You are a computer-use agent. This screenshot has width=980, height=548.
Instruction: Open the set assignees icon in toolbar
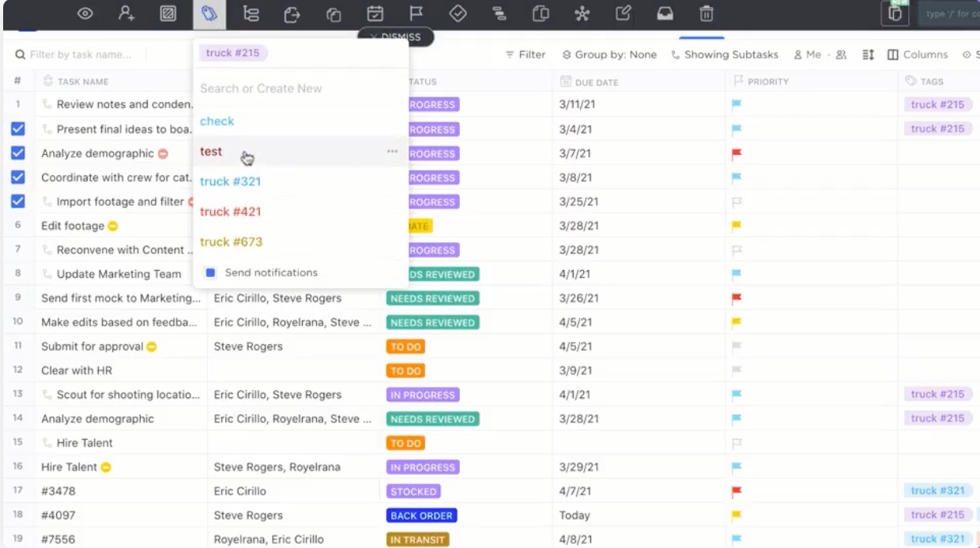(x=126, y=13)
